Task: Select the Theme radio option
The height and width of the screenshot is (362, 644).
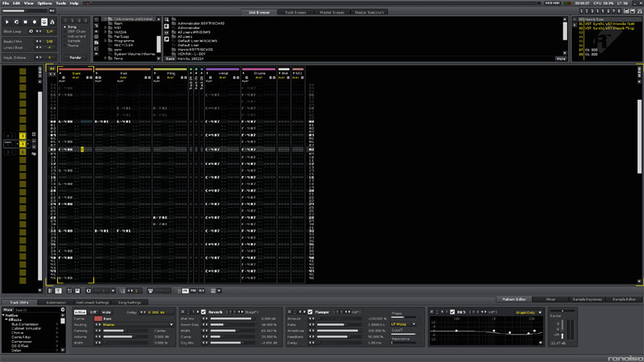Action: tap(73, 46)
